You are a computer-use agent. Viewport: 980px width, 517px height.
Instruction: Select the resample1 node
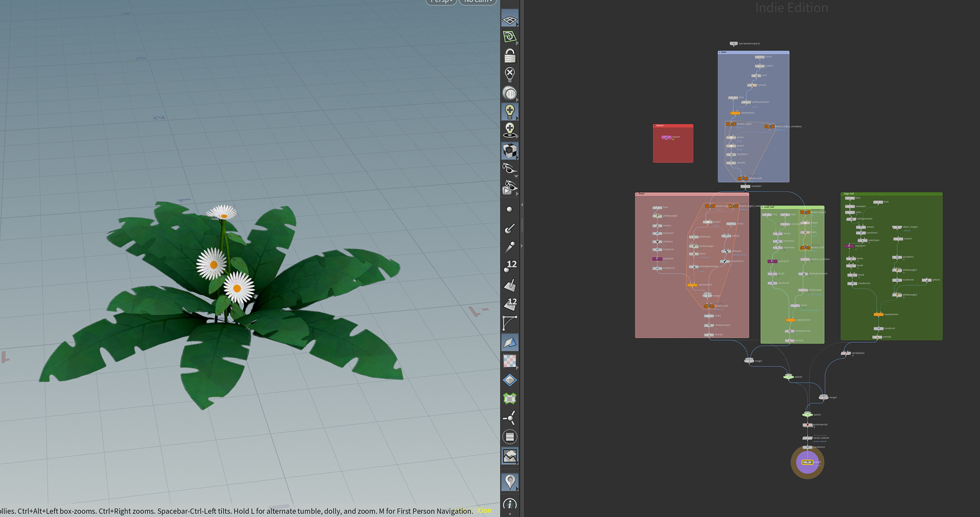(745, 186)
